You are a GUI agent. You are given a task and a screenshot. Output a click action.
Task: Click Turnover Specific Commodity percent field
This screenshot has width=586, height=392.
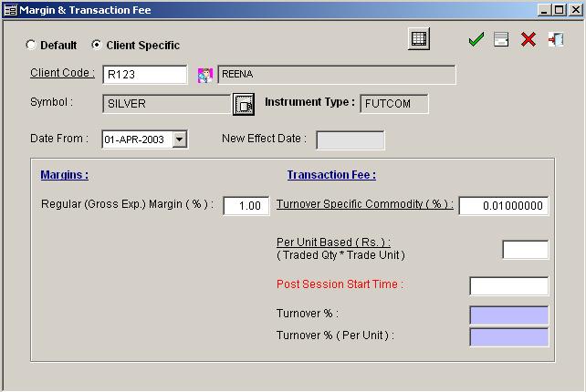(x=503, y=206)
